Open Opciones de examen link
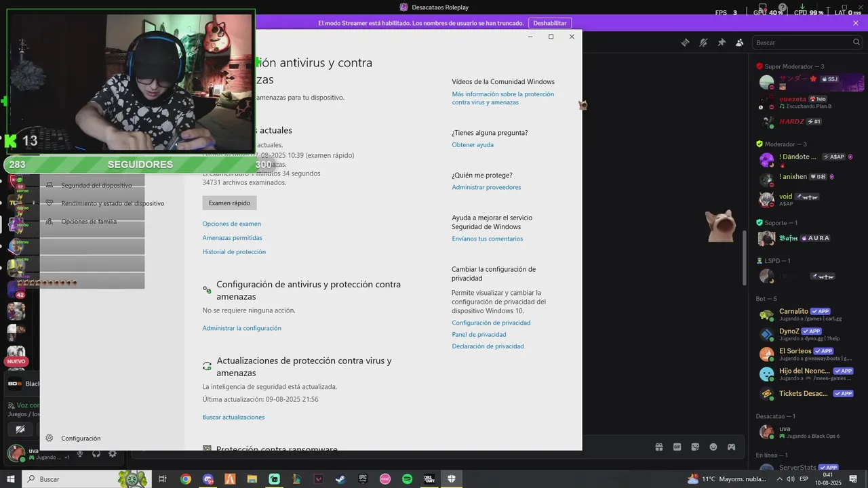The image size is (868, 488). 231,224
